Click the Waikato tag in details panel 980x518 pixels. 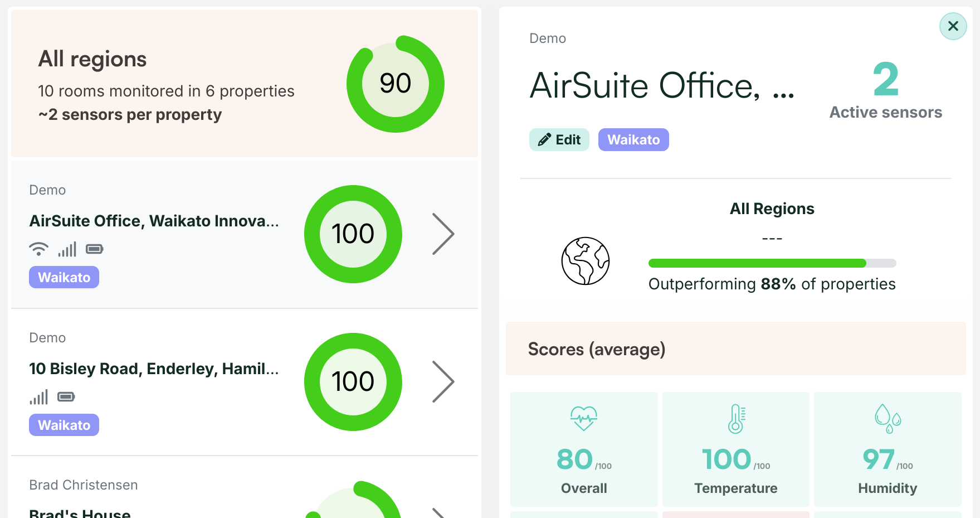[x=633, y=140]
